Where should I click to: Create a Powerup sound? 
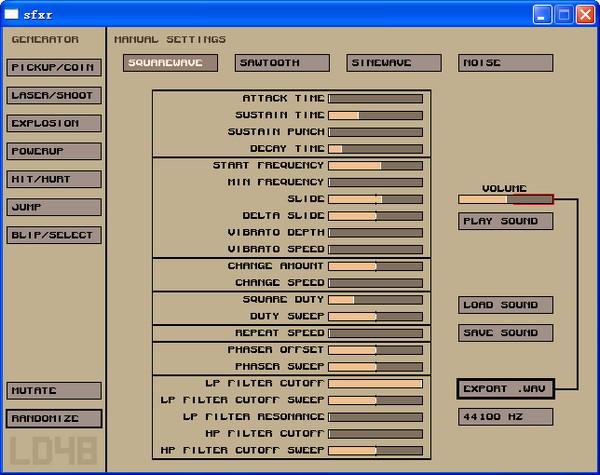coord(54,152)
